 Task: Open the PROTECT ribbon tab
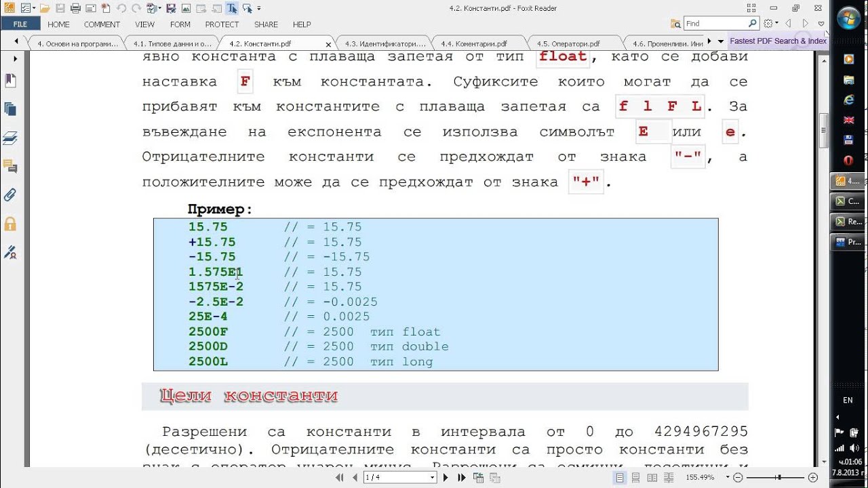222,24
